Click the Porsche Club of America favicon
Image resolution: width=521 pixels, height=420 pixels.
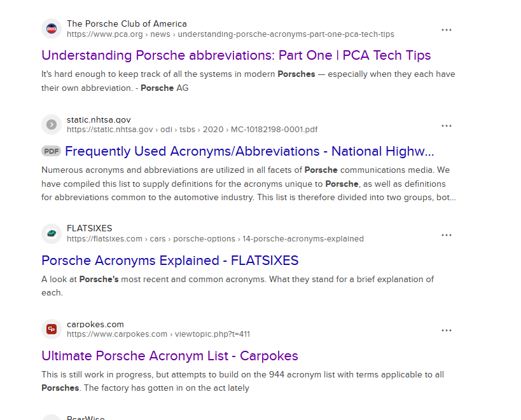52,29
